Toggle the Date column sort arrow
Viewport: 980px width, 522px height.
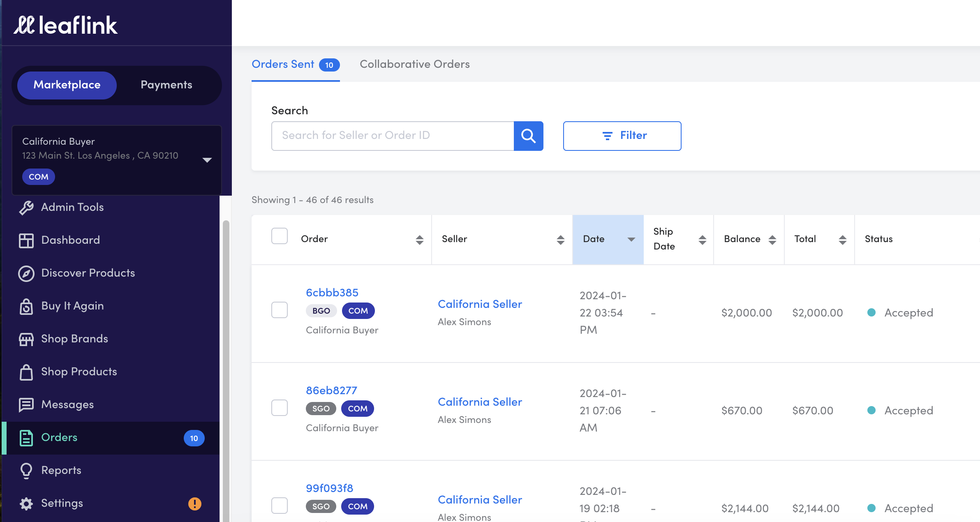631,239
